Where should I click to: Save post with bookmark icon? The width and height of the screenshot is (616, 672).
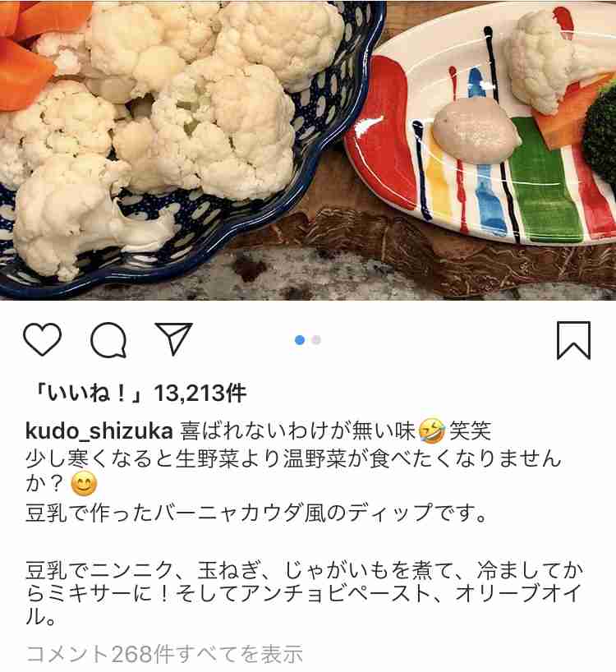[573, 340]
